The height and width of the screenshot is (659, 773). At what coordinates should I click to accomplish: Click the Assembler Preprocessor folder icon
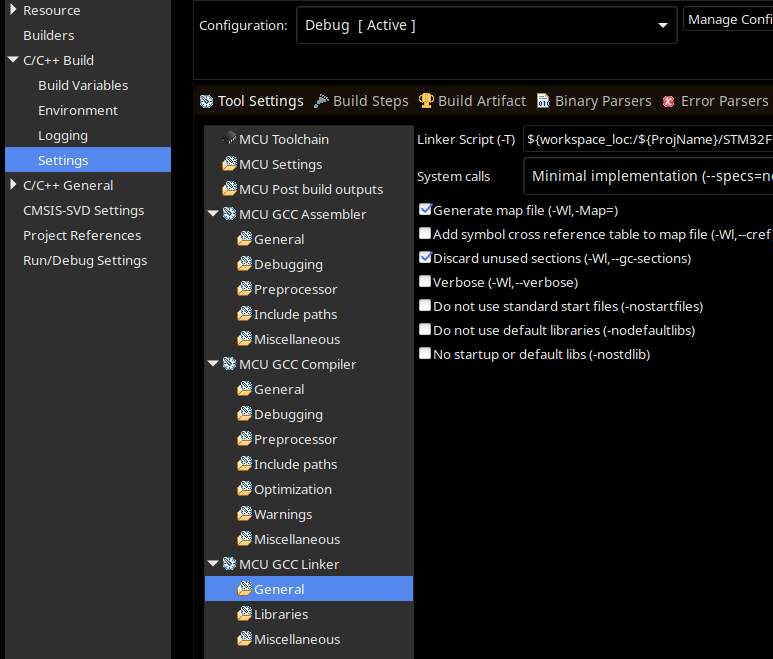[245, 289]
